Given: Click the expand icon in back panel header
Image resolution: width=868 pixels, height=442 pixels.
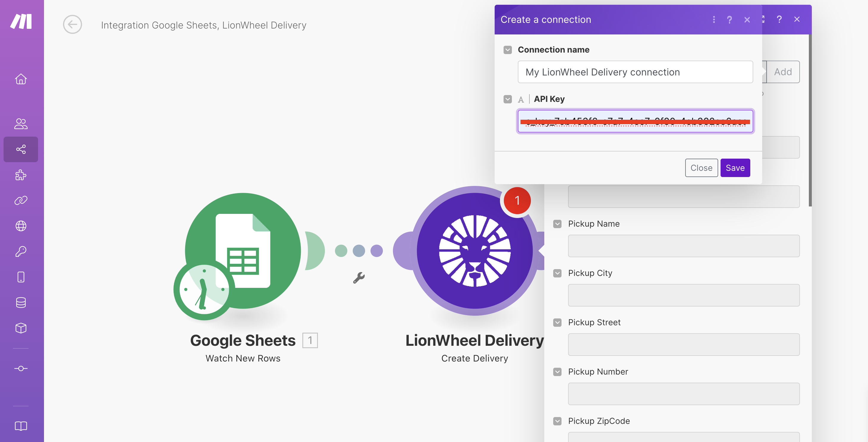Looking at the screenshot, I should 763,19.
